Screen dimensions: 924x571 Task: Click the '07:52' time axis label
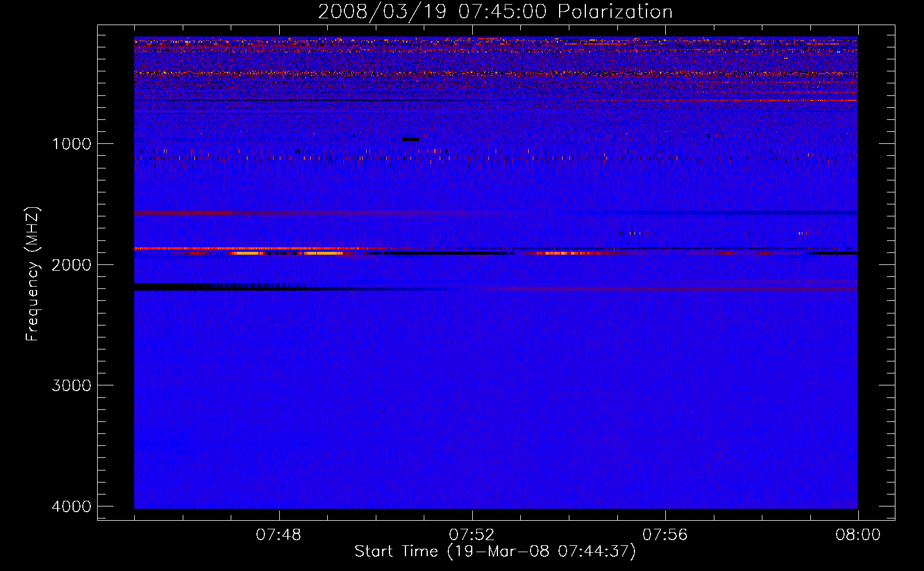coord(472,535)
